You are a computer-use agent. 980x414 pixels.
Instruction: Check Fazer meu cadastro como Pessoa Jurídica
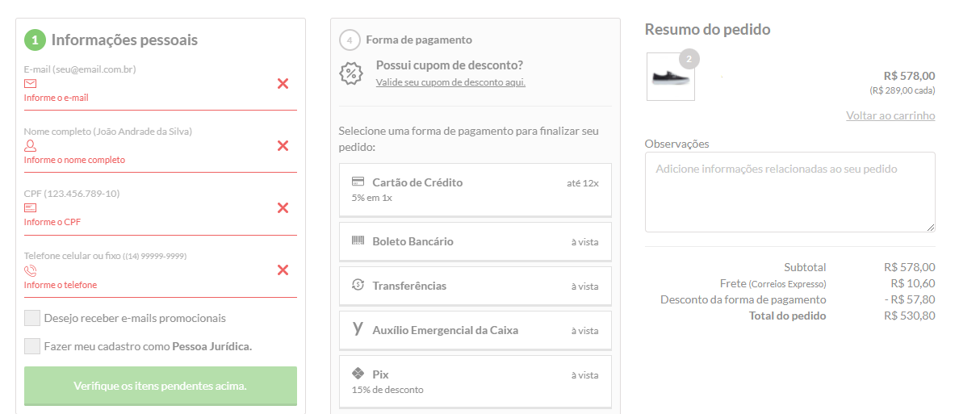coord(32,346)
